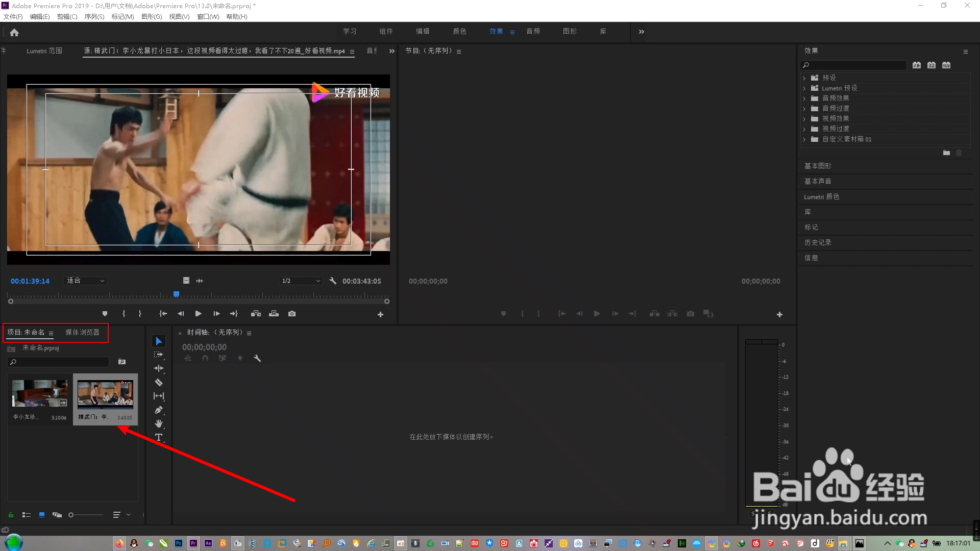Expand the 自定义素材箱 01 folder

tap(804, 139)
